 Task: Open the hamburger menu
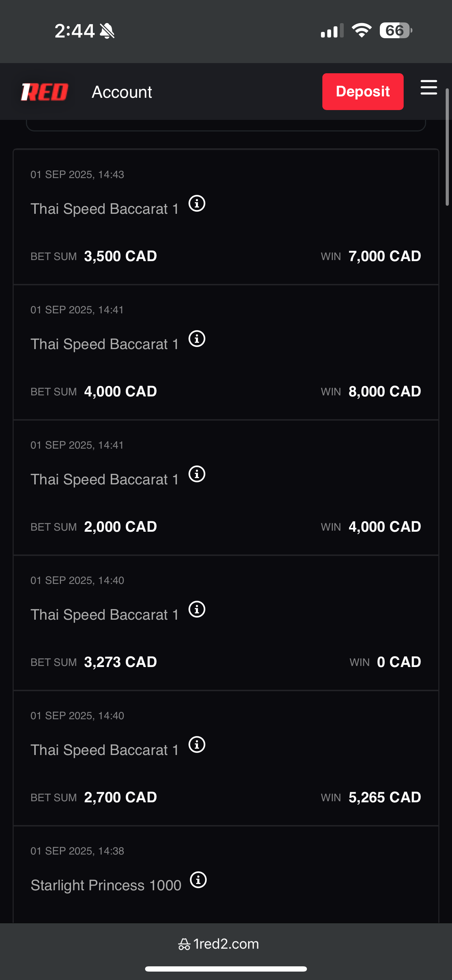point(429,88)
